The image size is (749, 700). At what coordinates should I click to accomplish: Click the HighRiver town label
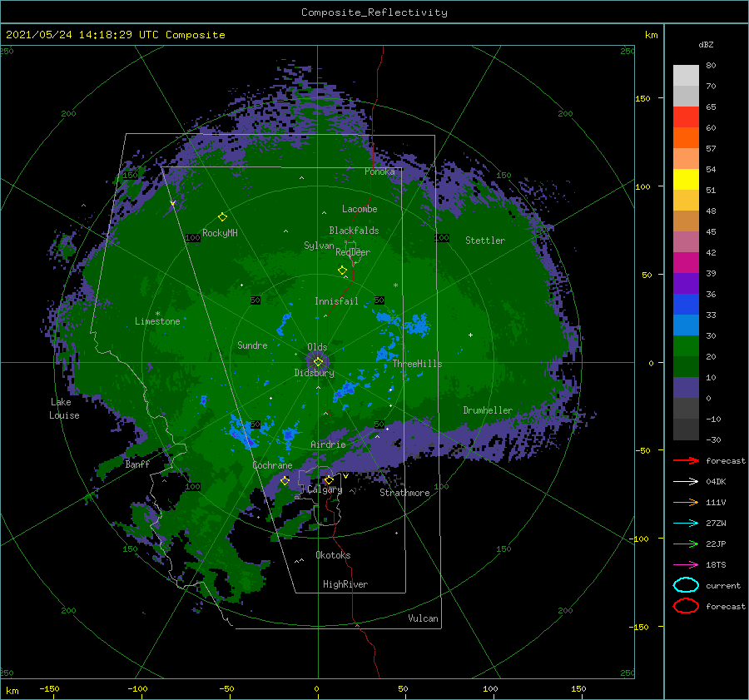tap(345, 584)
